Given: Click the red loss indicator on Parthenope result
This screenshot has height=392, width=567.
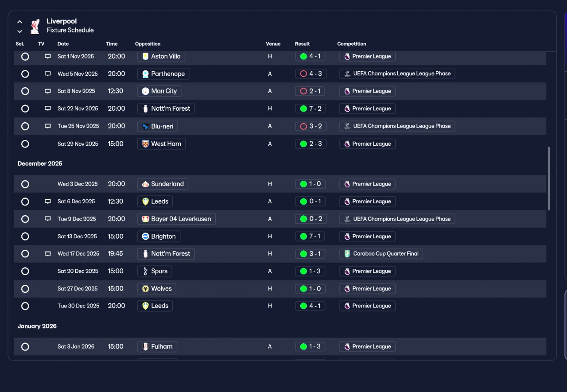Looking at the screenshot, I should [x=303, y=74].
